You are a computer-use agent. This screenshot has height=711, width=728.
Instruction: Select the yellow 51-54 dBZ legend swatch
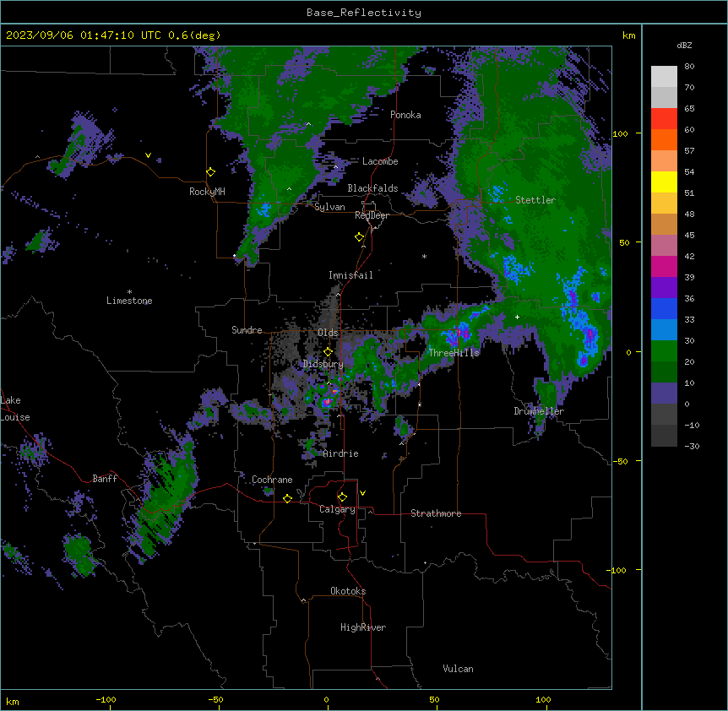click(664, 182)
